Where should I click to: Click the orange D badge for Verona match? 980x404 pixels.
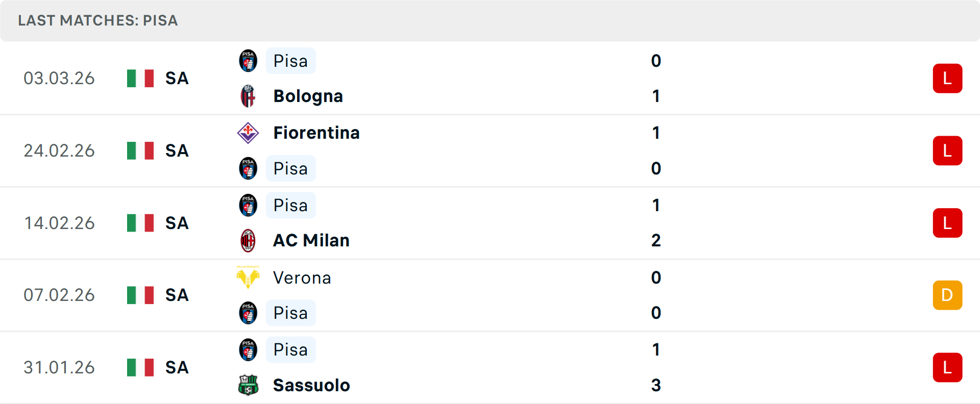[947, 295]
